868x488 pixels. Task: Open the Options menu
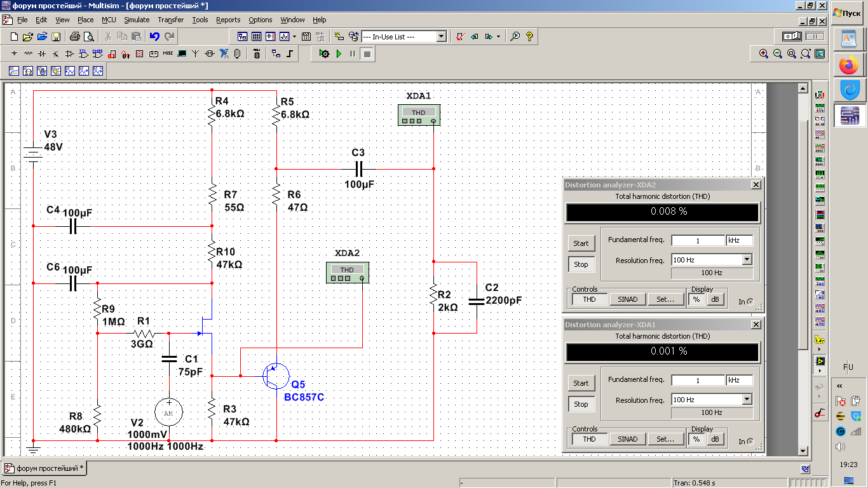tap(261, 20)
